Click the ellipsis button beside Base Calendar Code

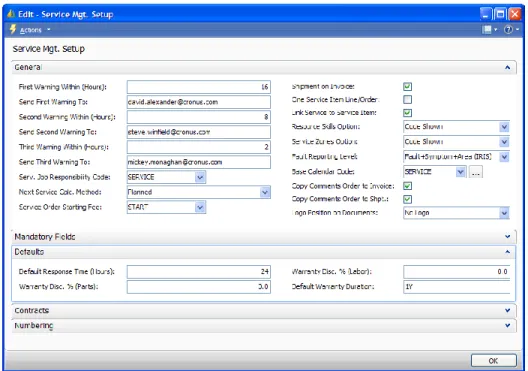coord(475,172)
